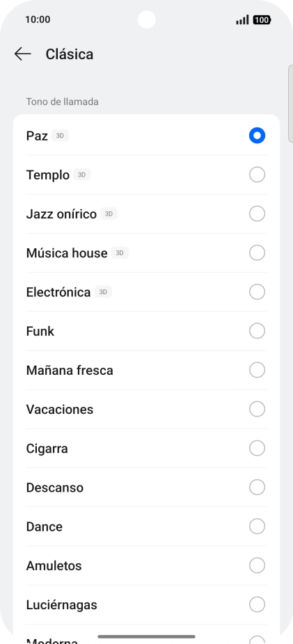This screenshot has height=644, width=293.
Task: Go back using the arrow icon
Action: pos(22,54)
